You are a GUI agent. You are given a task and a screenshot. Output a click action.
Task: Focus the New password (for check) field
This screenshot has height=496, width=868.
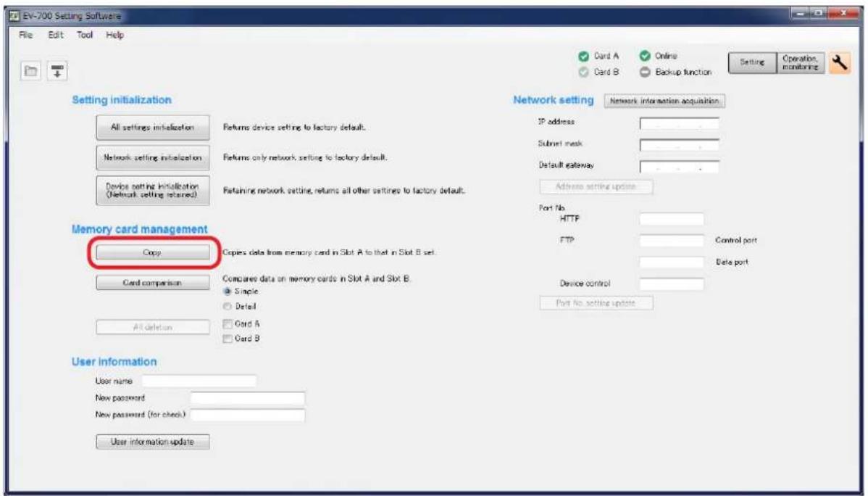click(248, 415)
